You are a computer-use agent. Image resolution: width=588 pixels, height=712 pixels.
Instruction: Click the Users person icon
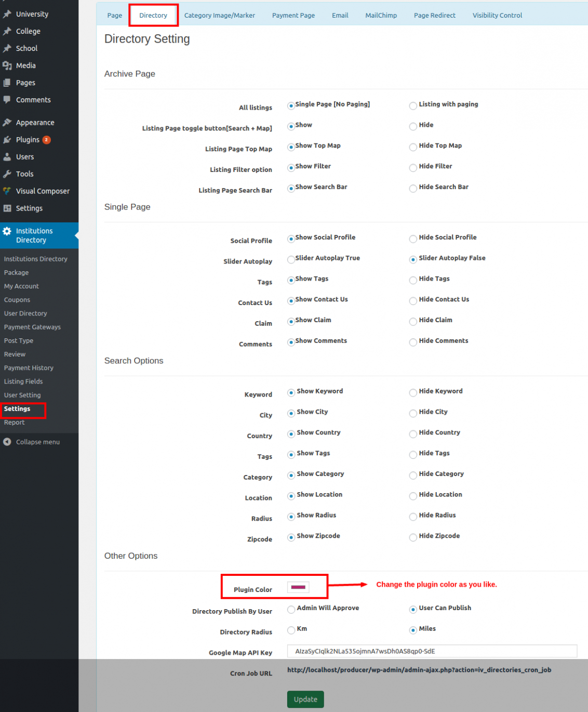tap(7, 157)
